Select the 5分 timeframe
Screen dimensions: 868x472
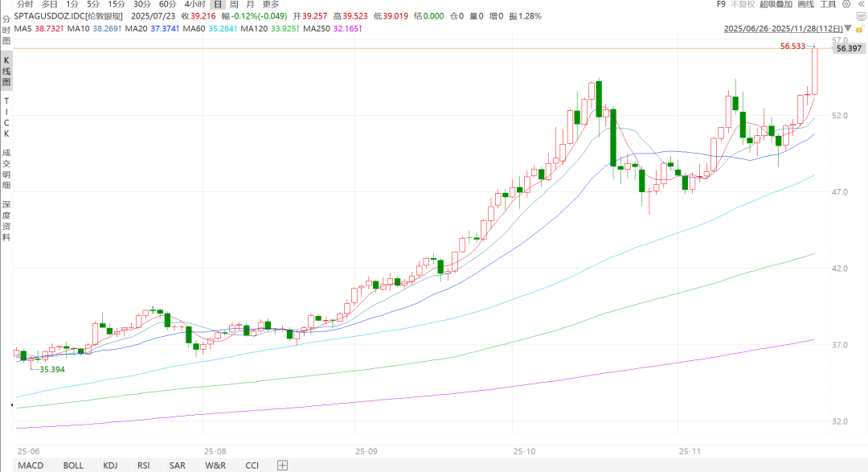(x=93, y=5)
